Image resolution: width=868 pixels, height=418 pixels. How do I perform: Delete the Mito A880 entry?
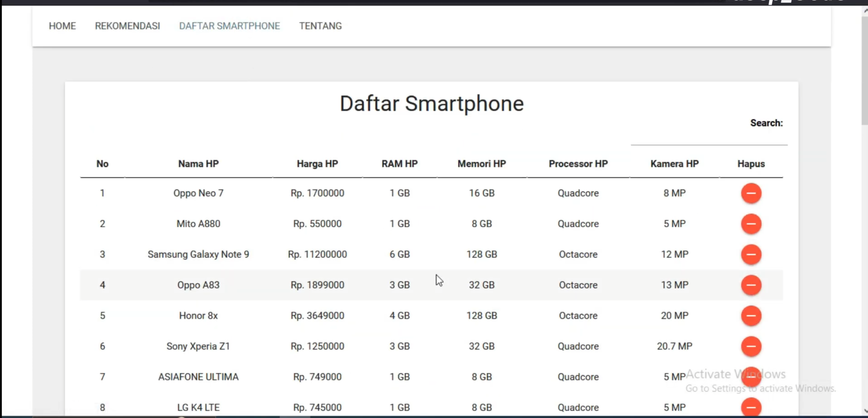751,224
